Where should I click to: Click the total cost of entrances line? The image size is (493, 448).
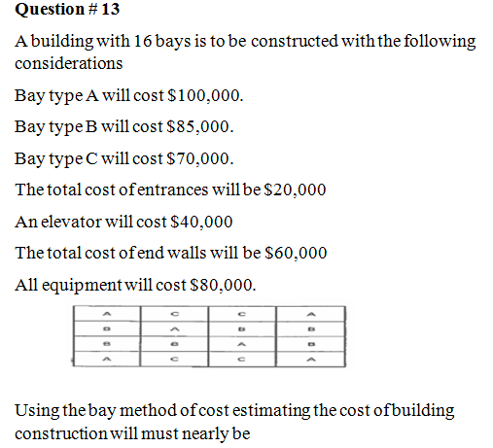point(170,190)
